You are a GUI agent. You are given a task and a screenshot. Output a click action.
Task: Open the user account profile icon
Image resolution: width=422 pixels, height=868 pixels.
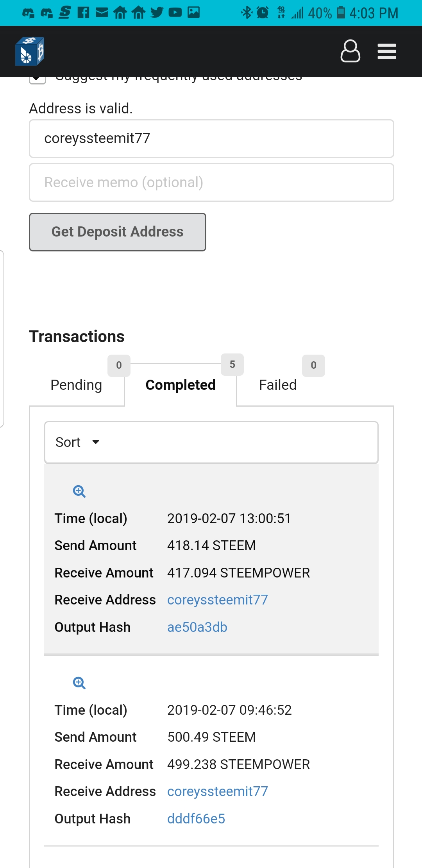[x=350, y=51]
